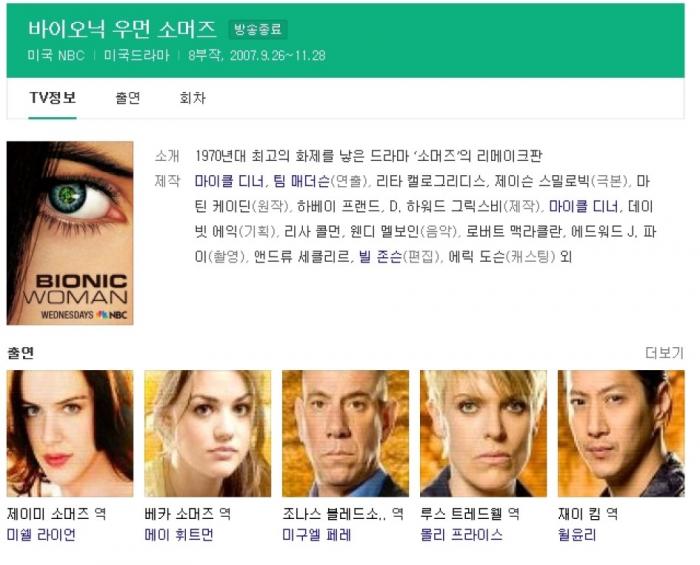This screenshot has width=700, height=565.
Task: Open actor link 몰리 프라이스
Action: pos(462,534)
